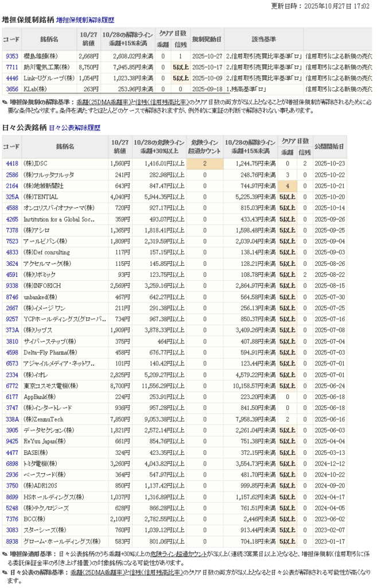Click code 325A for TENTIAL
This screenshot has height=588, width=377.
11,196
